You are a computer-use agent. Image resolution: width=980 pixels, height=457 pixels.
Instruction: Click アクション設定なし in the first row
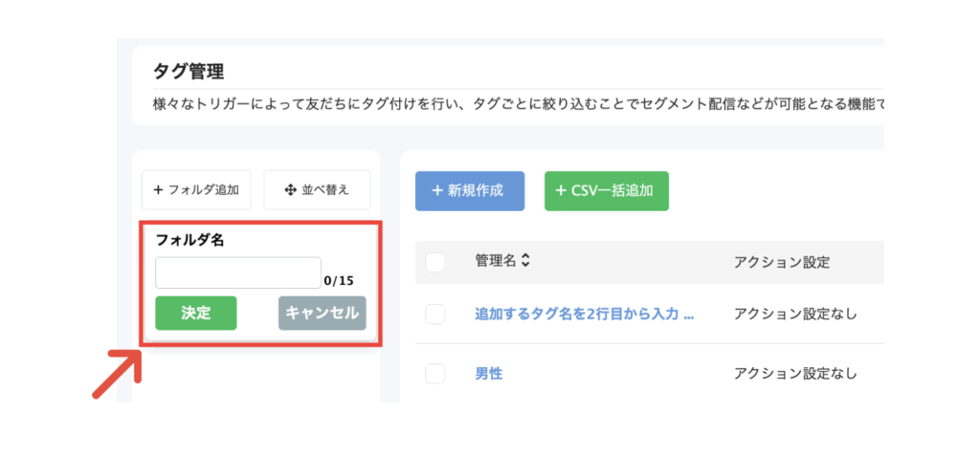pyautogui.click(x=795, y=314)
